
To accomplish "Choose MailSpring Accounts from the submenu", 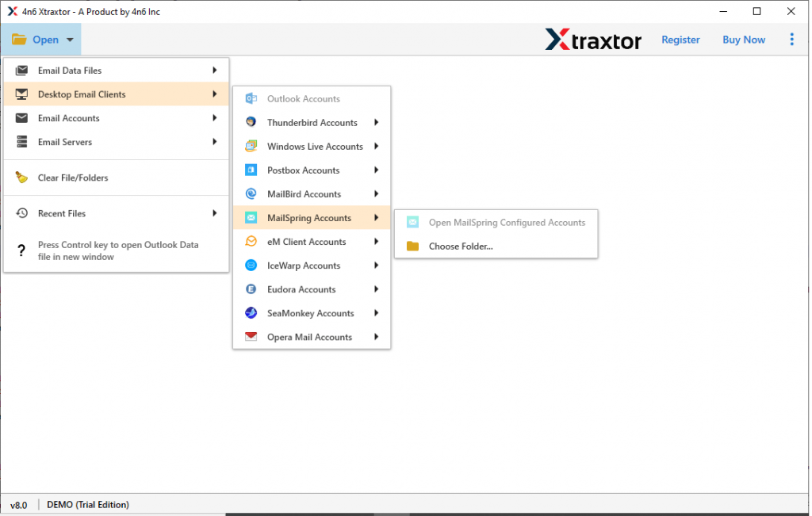I will point(308,217).
